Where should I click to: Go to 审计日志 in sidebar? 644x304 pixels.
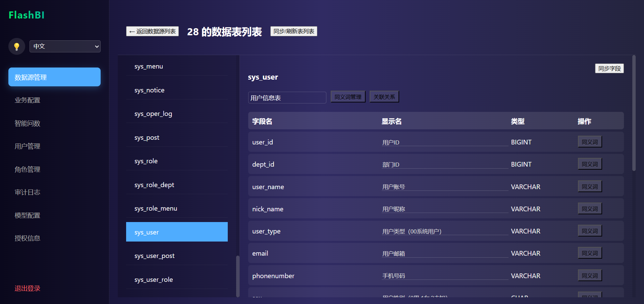[x=28, y=192]
